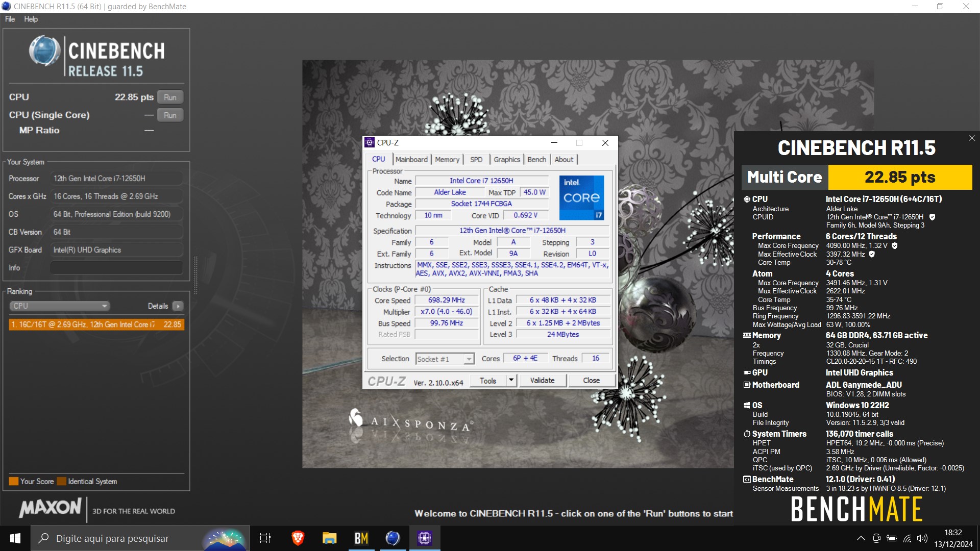Image resolution: width=980 pixels, height=551 pixels.
Task: Click the taskbar search box
Action: [x=140, y=538]
